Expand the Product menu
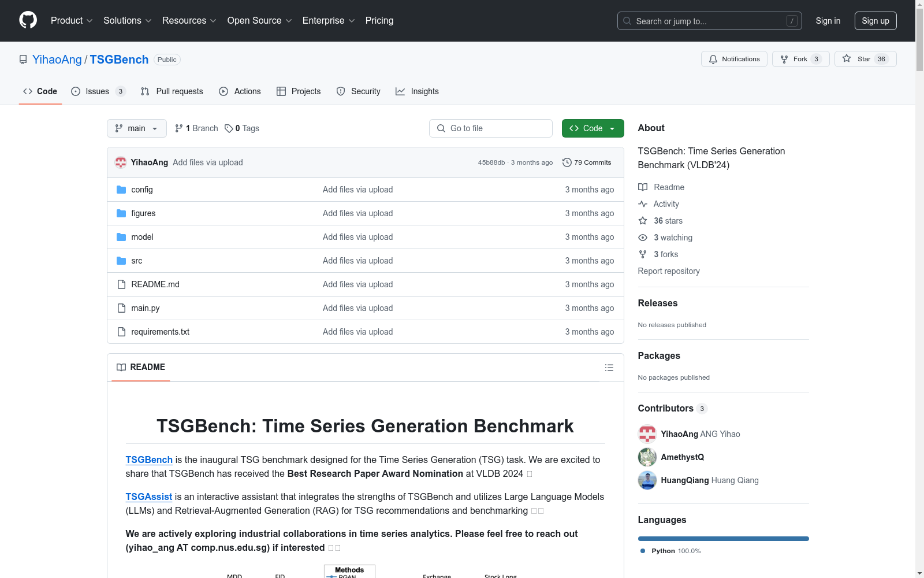924x578 pixels. tap(72, 21)
